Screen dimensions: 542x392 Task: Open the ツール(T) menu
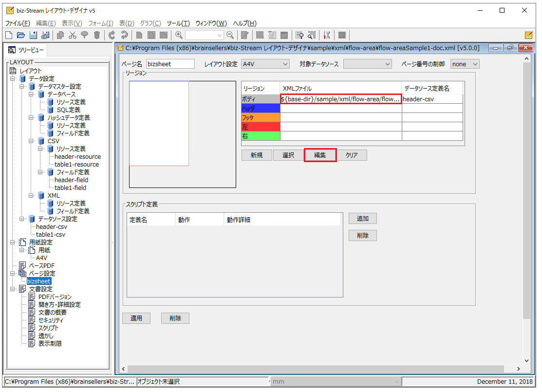(178, 23)
